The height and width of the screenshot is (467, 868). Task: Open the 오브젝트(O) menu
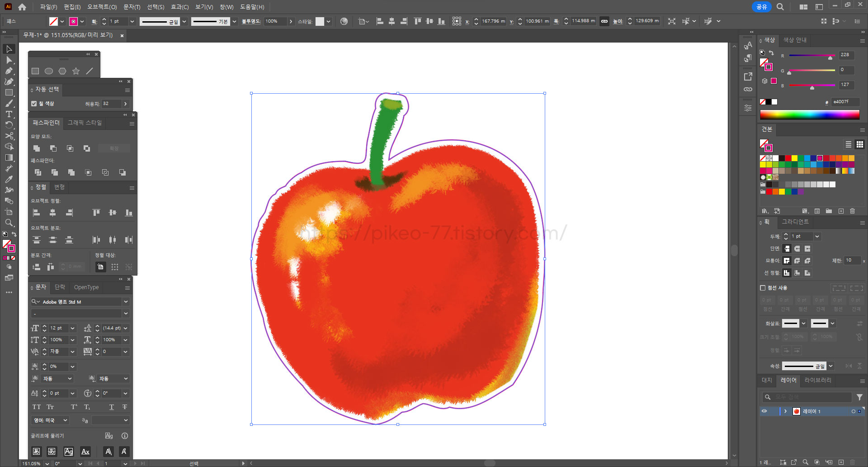coord(102,7)
